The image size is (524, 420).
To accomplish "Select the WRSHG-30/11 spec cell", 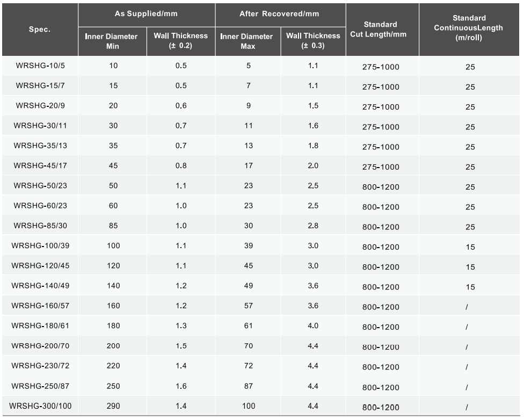I will tap(40, 126).
